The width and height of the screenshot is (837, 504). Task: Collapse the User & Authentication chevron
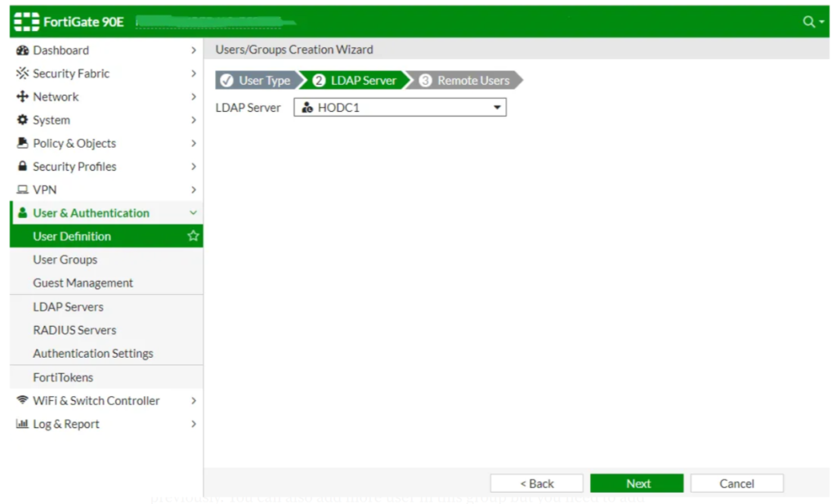coord(193,213)
